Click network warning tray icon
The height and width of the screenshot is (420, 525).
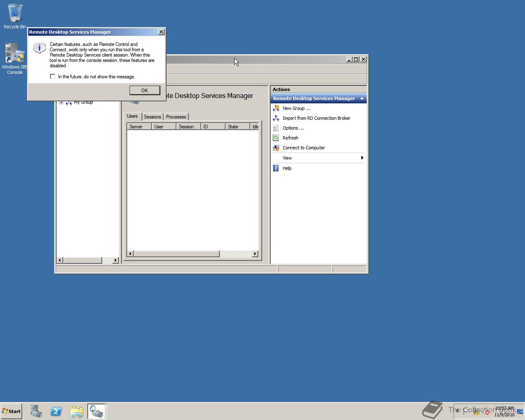(x=477, y=411)
